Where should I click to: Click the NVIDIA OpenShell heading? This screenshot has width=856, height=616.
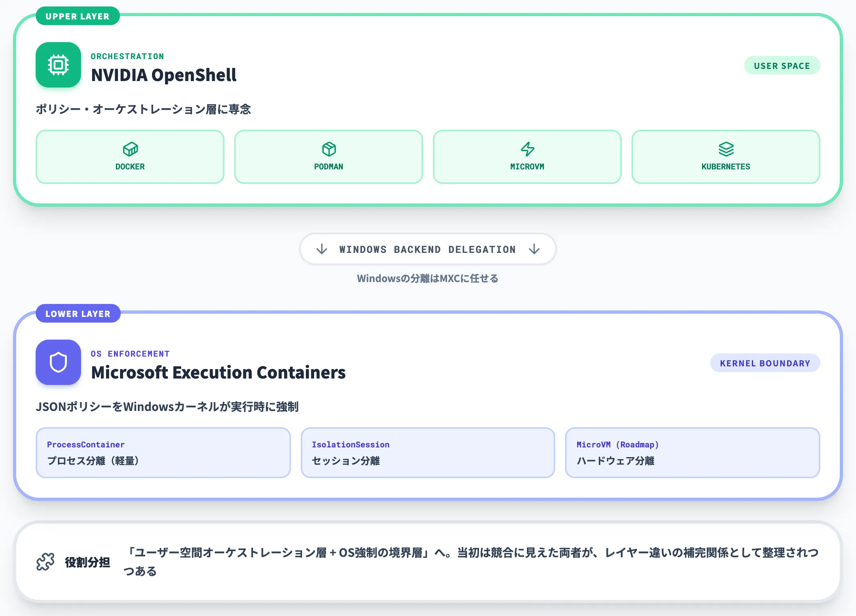(164, 75)
